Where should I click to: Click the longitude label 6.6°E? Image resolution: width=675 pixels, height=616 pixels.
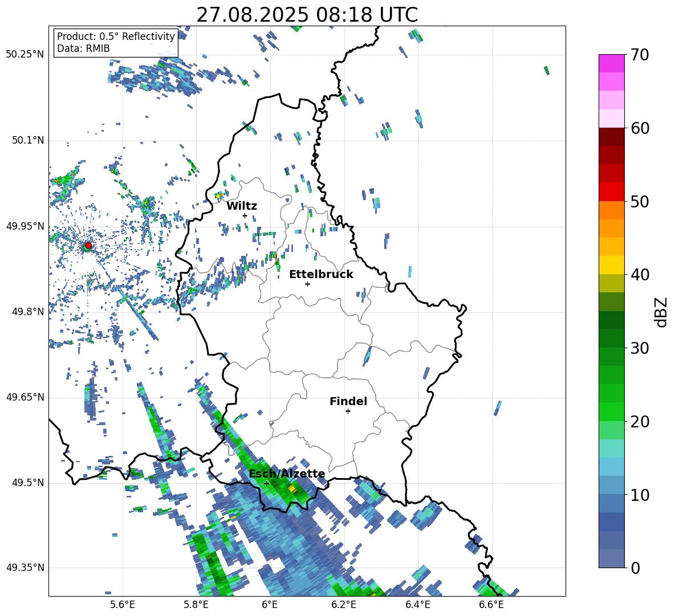pyautogui.click(x=491, y=605)
